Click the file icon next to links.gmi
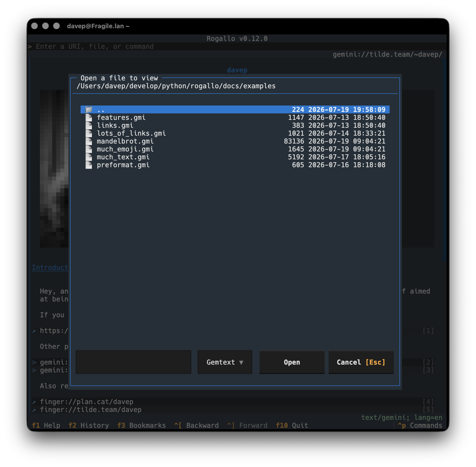The width and height of the screenshot is (476, 467). 89,125
